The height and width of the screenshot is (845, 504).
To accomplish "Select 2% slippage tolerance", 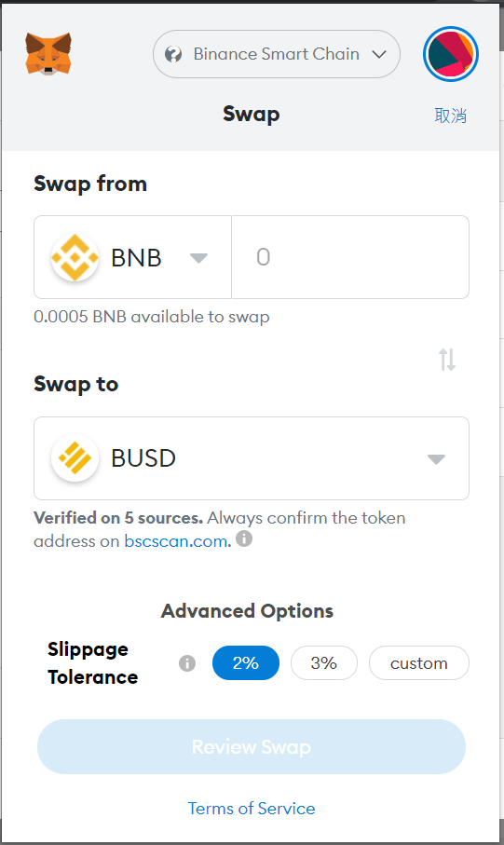I will point(246,662).
